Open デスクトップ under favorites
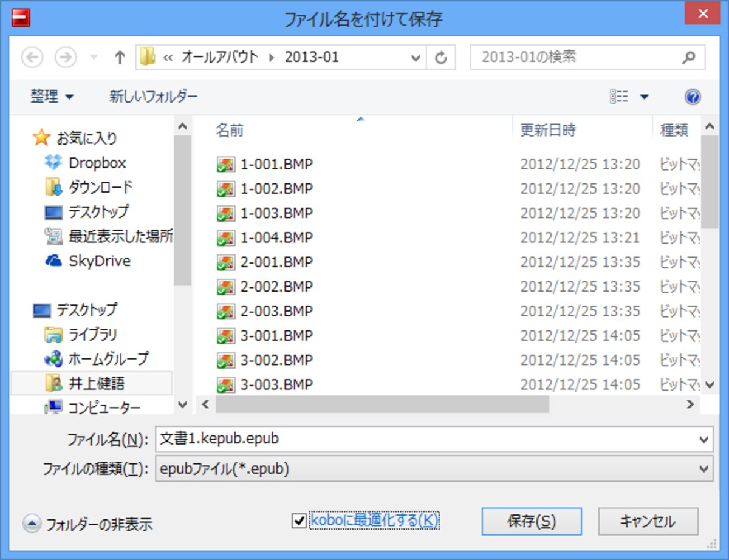This screenshot has width=729, height=560. (87, 212)
